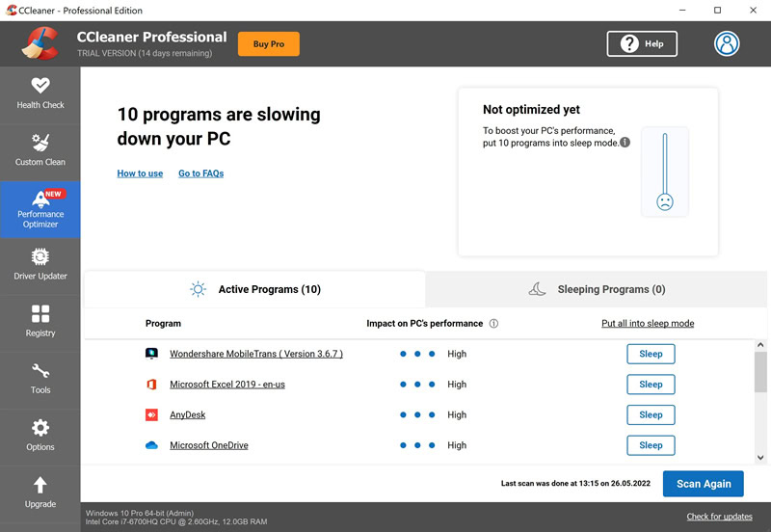Open the Health Check section
Viewport: 771px width, 532px height.
coord(40,94)
